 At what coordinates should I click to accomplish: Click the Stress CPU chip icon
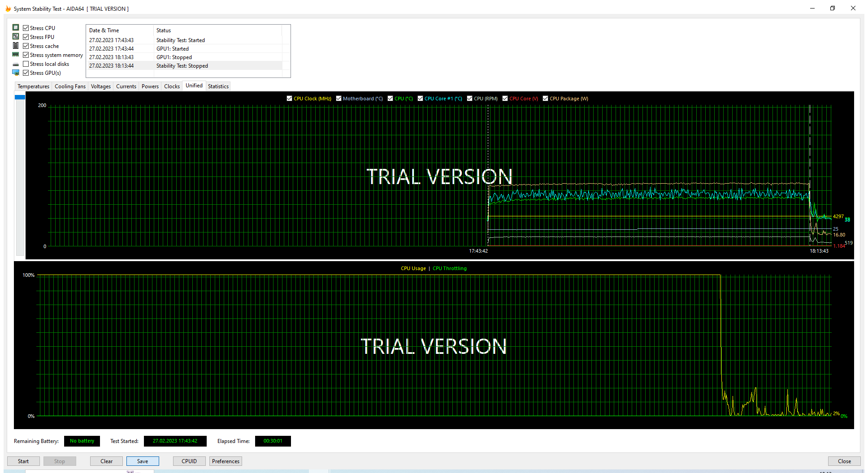[x=16, y=28]
